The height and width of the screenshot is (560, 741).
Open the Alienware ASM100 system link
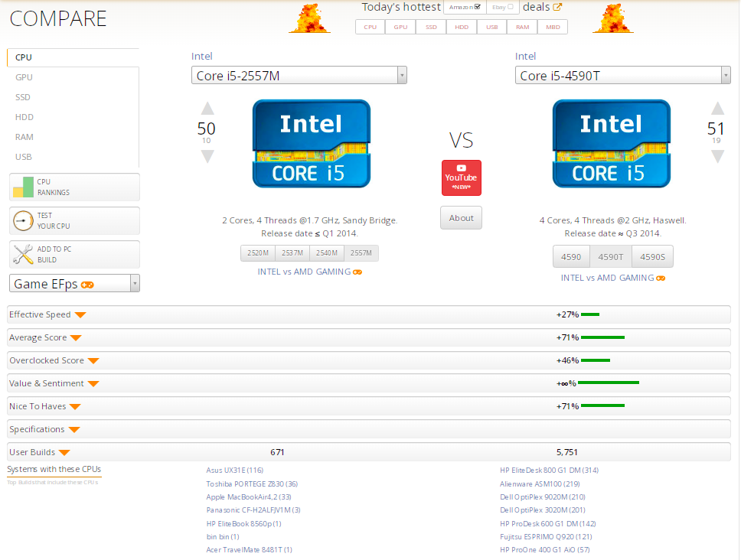point(540,484)
